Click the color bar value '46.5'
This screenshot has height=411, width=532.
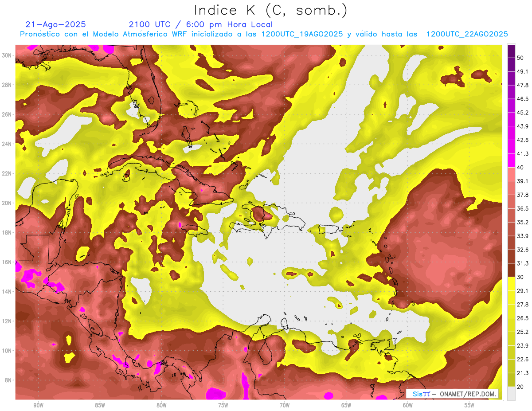click(x=522, y=99)
